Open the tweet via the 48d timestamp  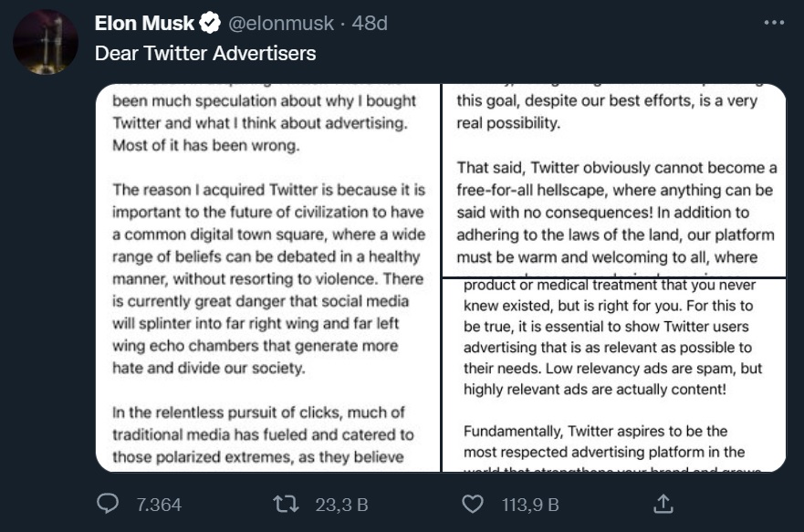tap(370, 24)
